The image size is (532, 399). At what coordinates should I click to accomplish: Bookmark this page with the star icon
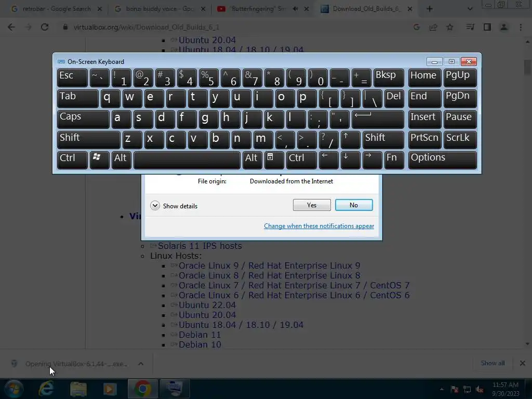[x=449, y=27]
